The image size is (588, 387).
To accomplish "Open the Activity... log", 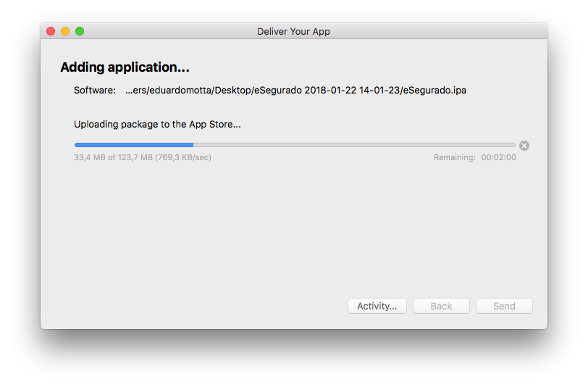I will click(x=377, y=306).
